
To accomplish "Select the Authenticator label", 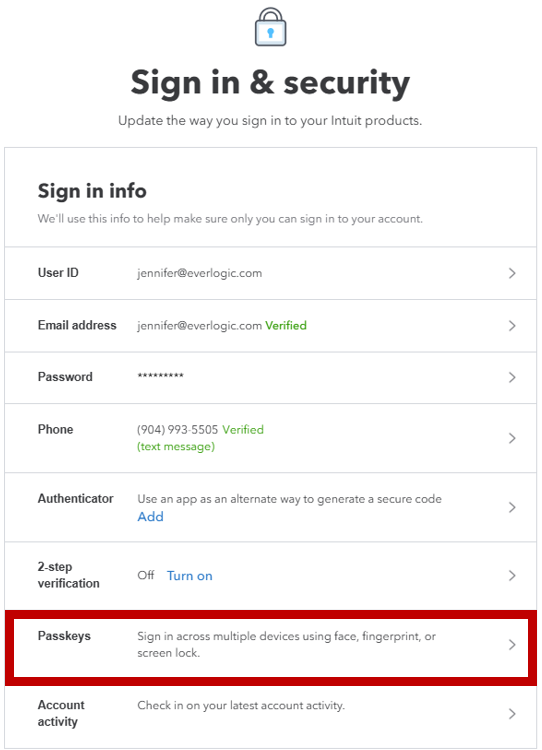I will [x=76, y=498].
